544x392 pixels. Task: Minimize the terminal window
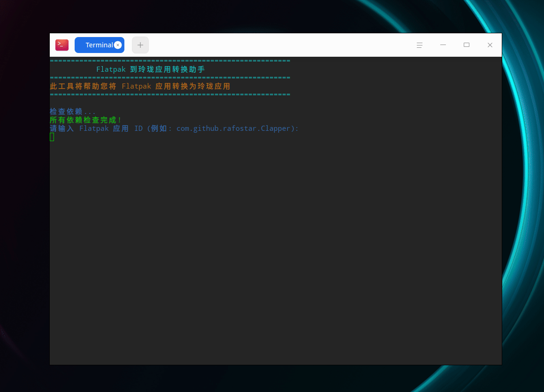point(443,45)
